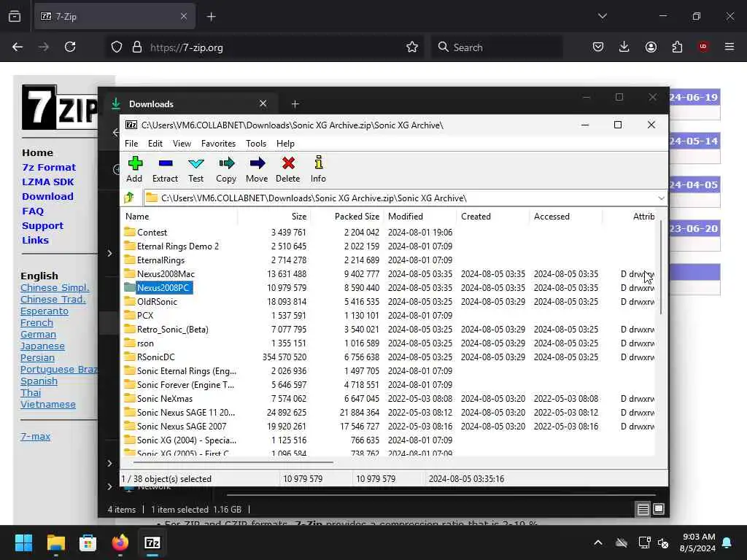The image size is (747, 560).
Task: Open the Firefox hamburger menu
Action: [729, 47]
